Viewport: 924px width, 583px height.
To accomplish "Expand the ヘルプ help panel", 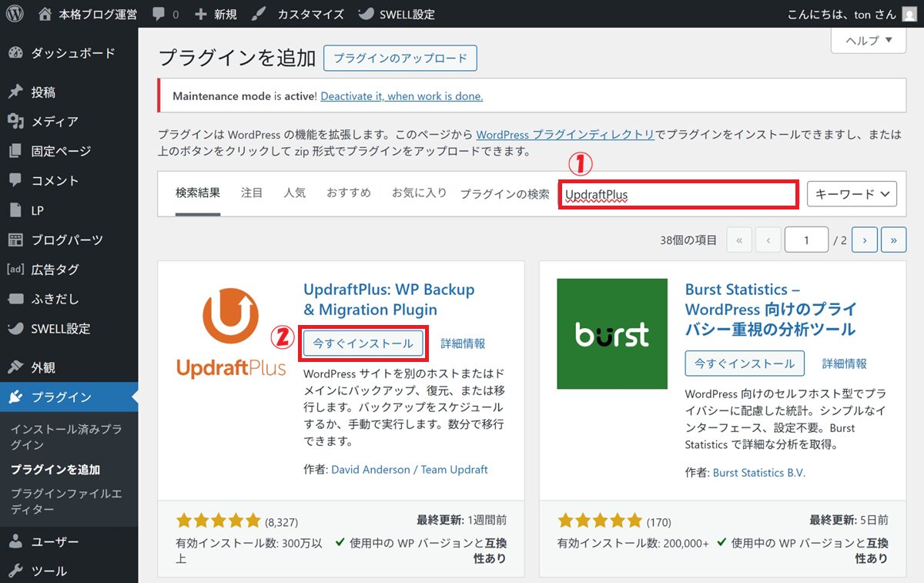I will pos(869,41).
